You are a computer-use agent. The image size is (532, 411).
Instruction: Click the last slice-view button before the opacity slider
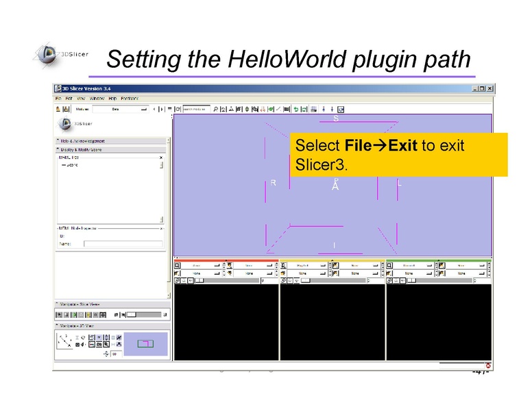click(x=103, y=315)
